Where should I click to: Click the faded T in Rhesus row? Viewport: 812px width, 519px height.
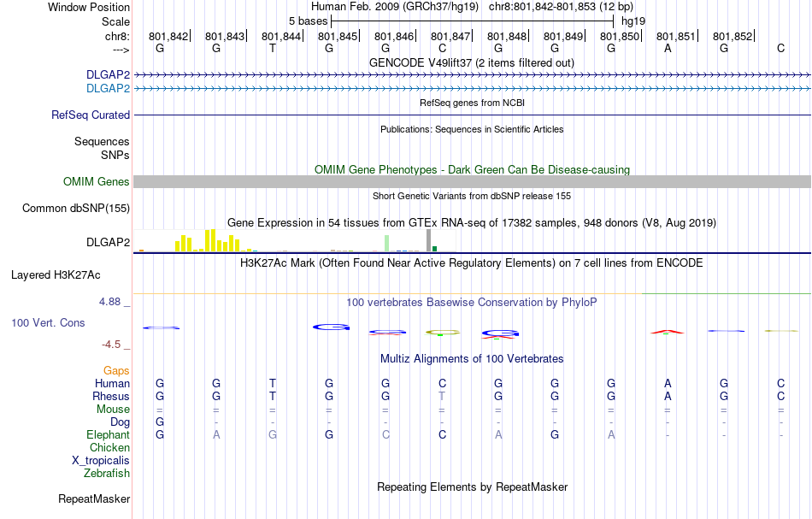point(442,397)
